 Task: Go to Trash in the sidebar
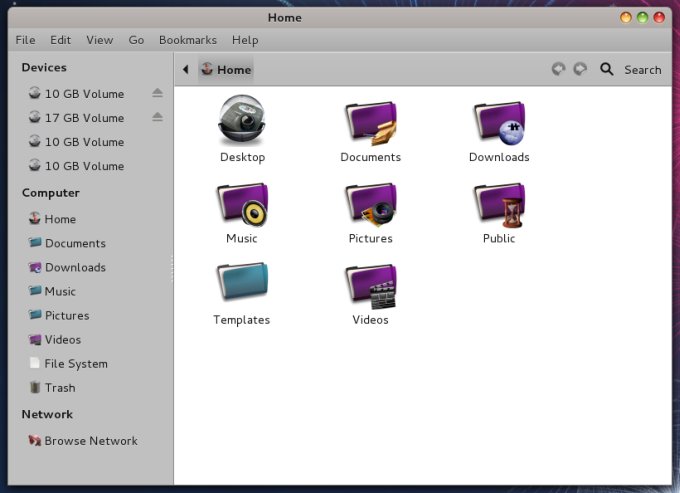coord(59,388)
